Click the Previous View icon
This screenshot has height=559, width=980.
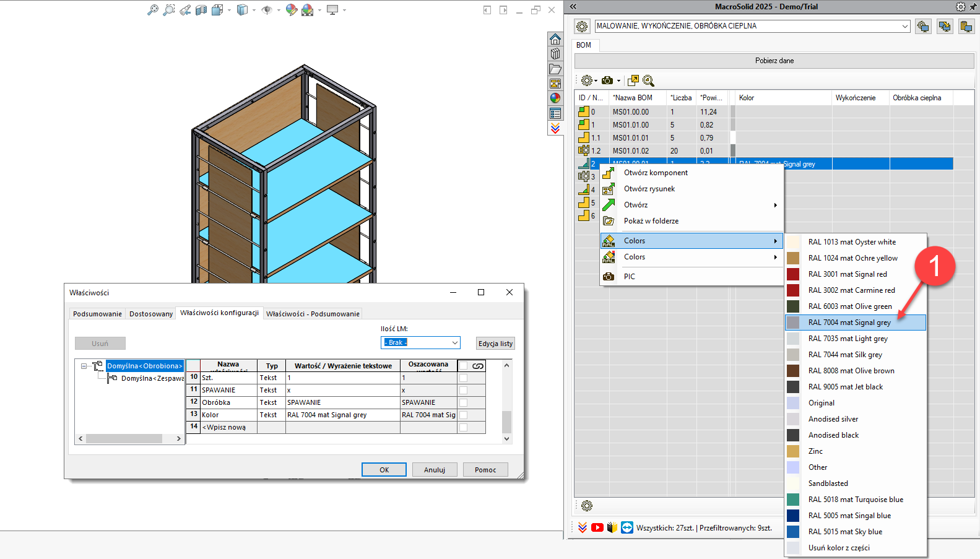185,10
